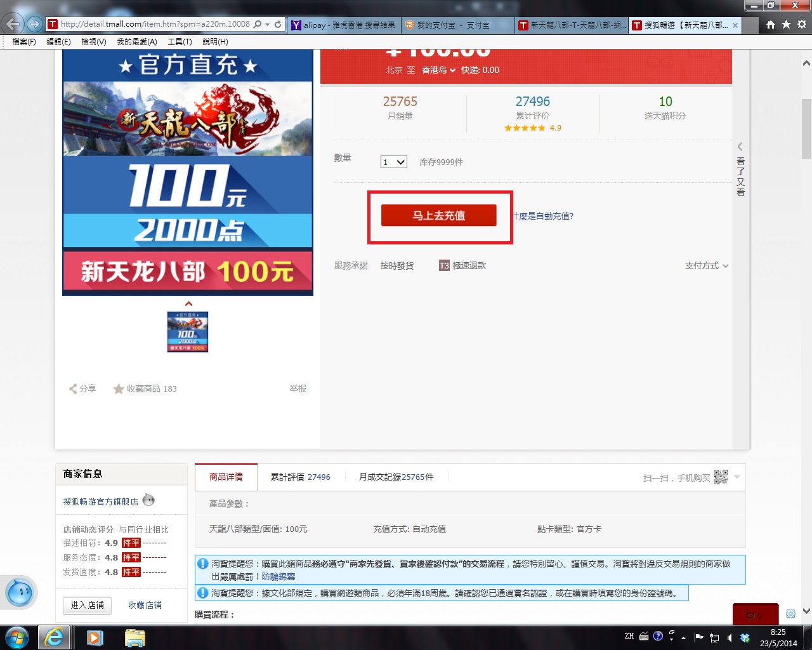
Task: Click the URL address bar field
Action: [155, 24]
